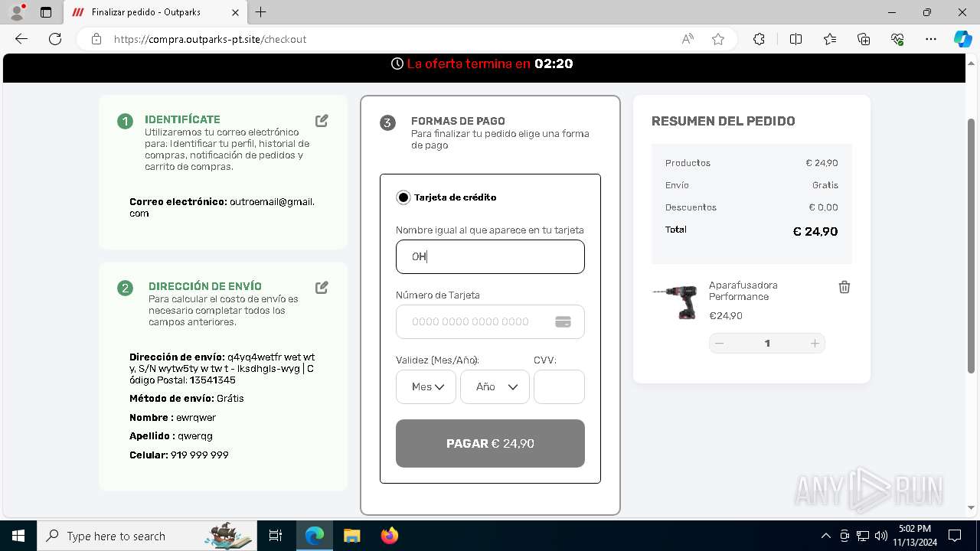View site information lock icon
This screenshot has width=980, height=551.
click(x=96, y=39)
